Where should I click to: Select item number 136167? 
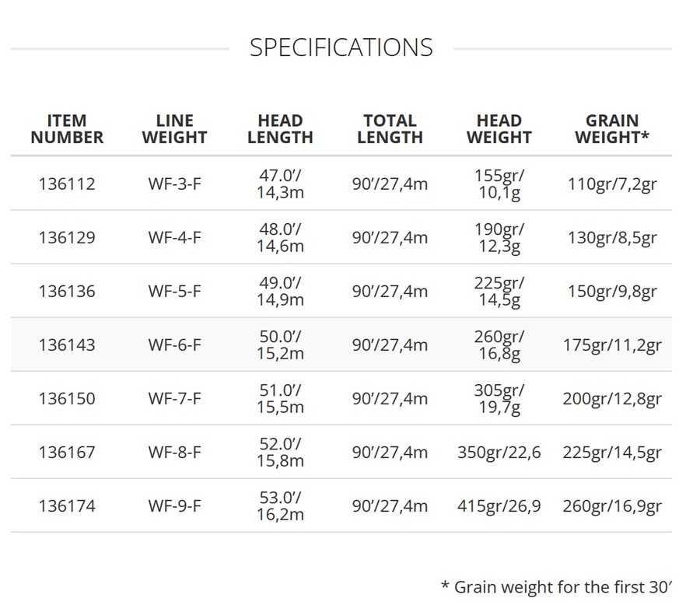(67, 453)
